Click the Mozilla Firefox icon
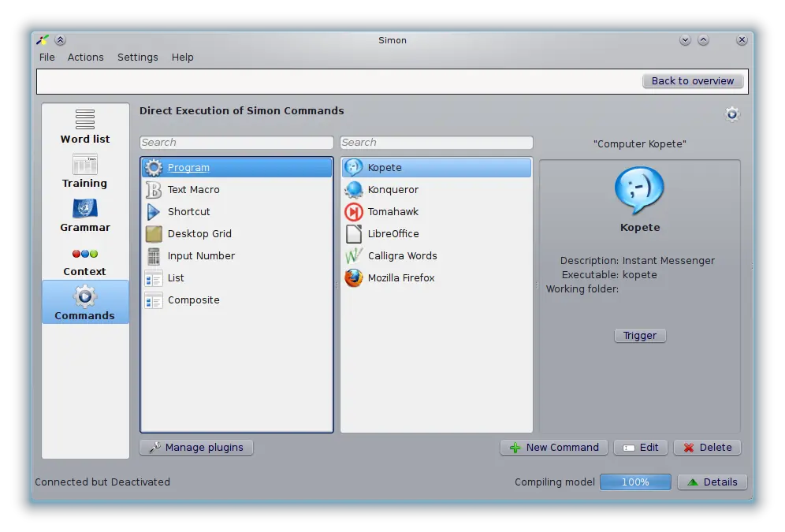 pyautogui.click(x=353, y=277)
